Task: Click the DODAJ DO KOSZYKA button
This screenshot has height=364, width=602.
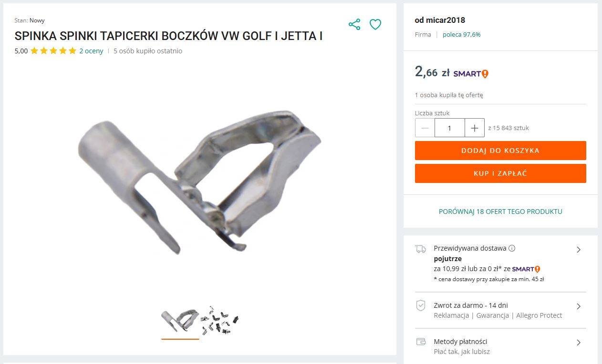Action: 500,151
